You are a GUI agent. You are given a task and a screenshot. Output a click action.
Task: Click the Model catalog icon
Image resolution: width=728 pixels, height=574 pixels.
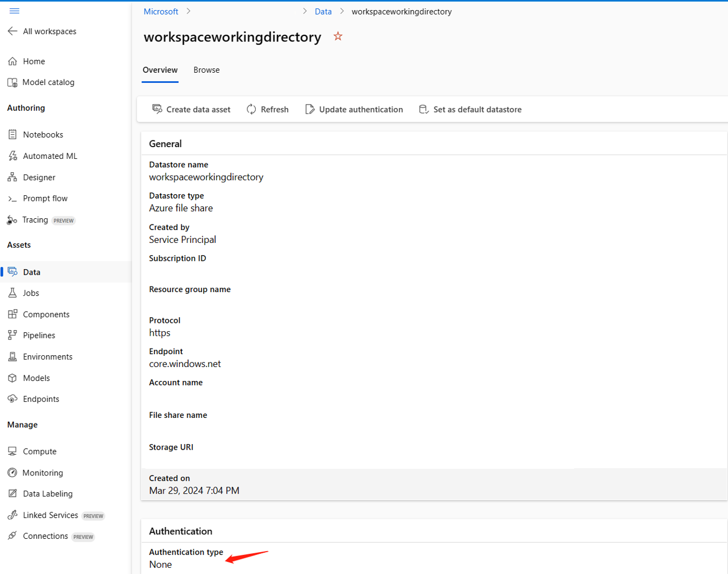12,82
